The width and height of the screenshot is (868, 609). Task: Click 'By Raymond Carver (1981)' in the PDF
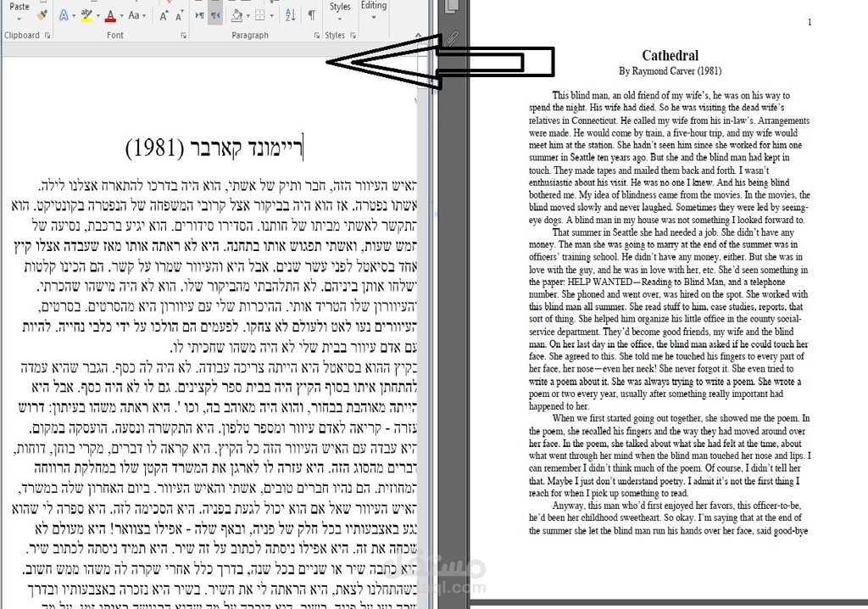point(670,71)
